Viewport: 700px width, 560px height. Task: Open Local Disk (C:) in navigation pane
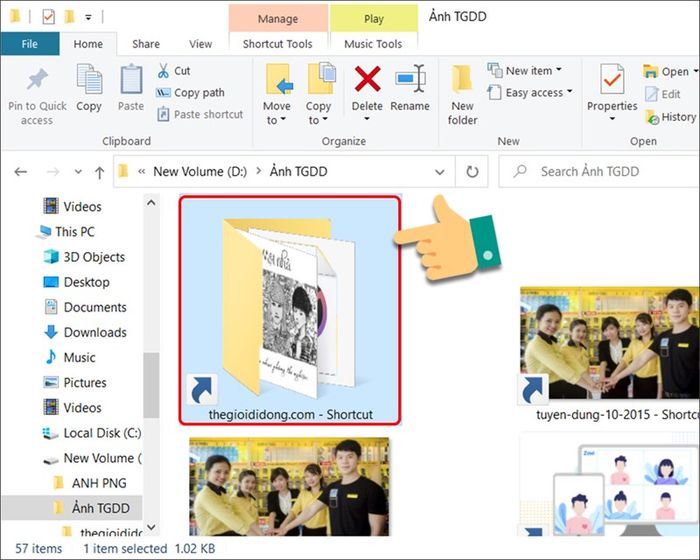pos(91,433)
